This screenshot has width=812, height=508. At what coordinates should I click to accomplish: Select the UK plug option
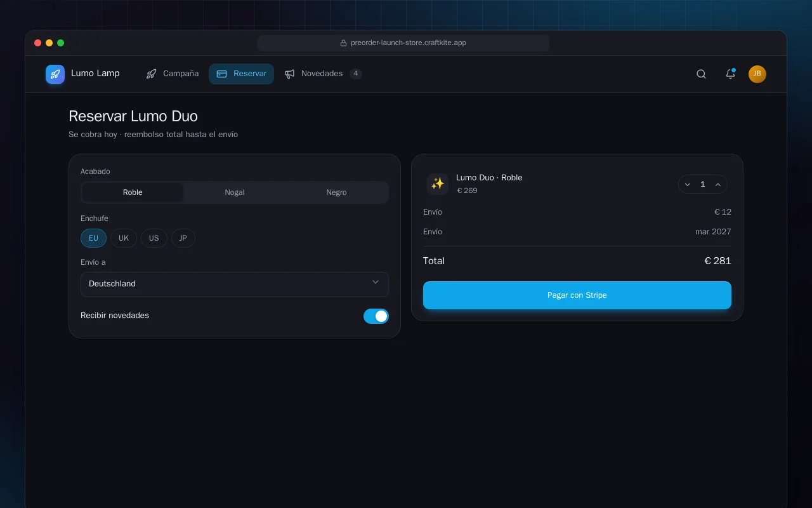coord(124,238)
